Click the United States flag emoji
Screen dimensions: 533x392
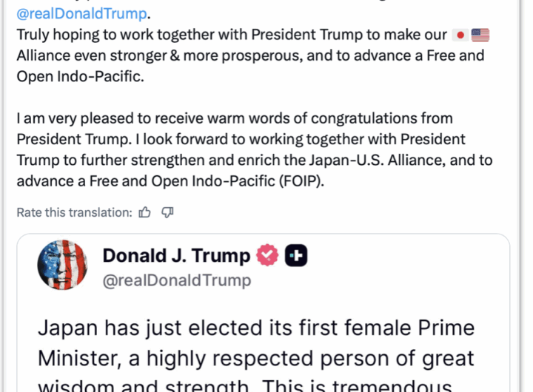click(x=480, y=35)
